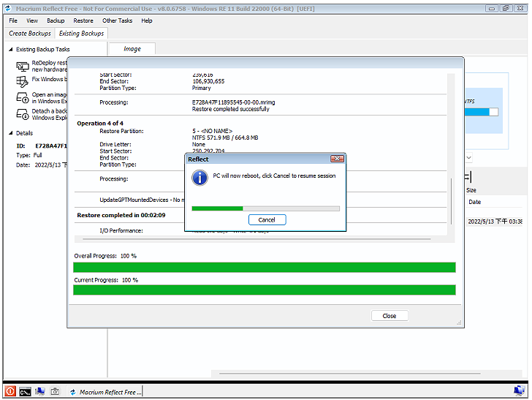Expand the dropdown arrow right of restore window
The image size is (532, 400).
[x=468, y=157]
